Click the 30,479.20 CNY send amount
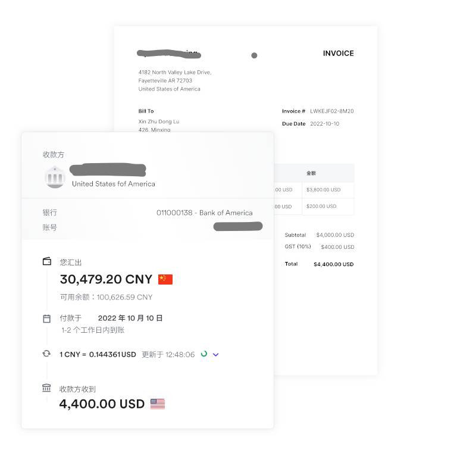The width and height of the screenshot is (476, 456). [106, 279]
